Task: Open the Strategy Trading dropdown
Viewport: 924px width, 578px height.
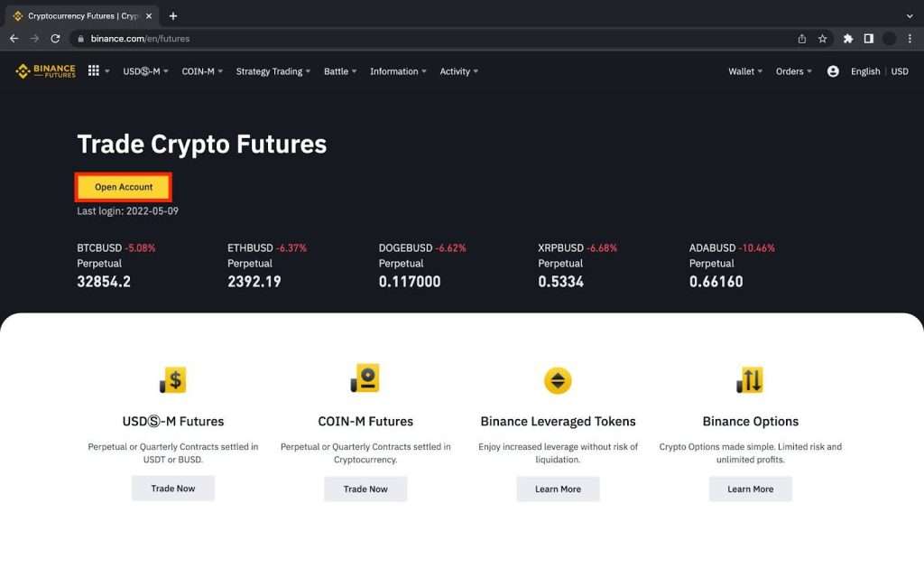Action: coord(273,71)
